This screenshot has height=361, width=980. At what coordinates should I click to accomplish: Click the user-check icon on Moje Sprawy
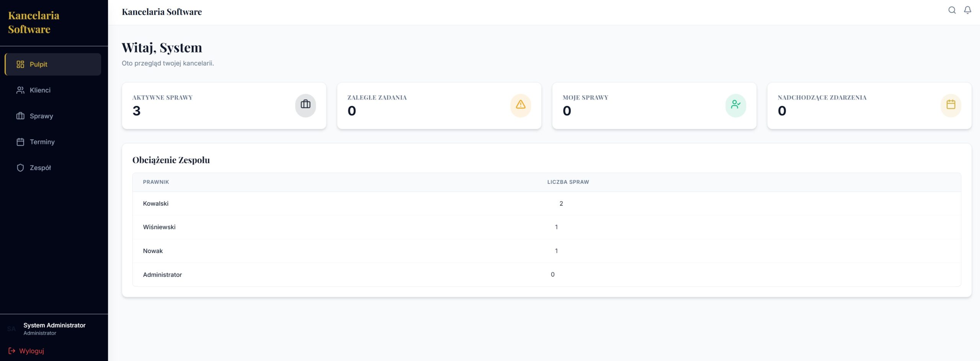tap(735, 105)
